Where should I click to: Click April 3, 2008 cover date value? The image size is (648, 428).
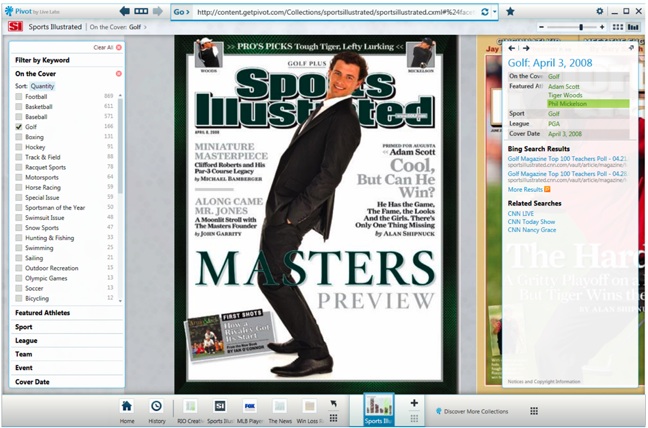pos(565,134)
